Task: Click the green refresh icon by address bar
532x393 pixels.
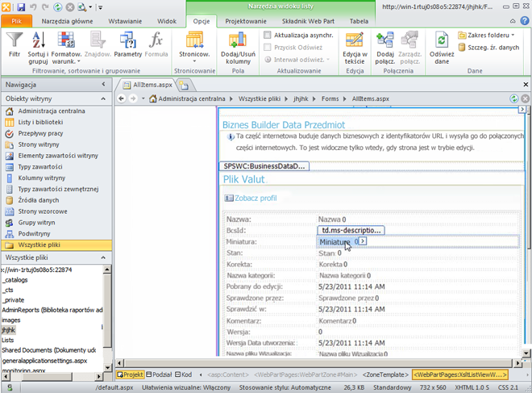Action: pyautogui.click(x=514, y=98)
